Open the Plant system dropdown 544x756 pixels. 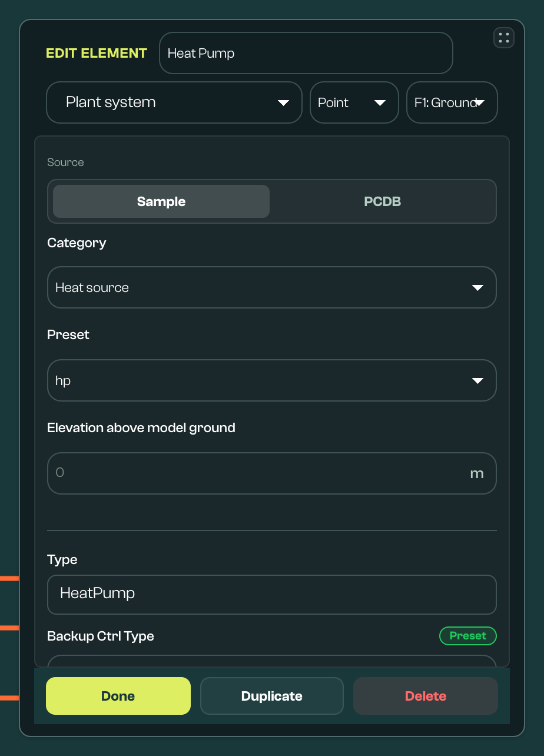pos(174,102)
